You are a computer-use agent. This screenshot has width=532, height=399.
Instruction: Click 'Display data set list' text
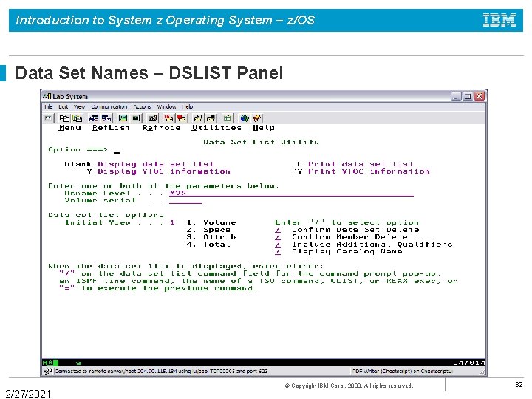[156, 164]
